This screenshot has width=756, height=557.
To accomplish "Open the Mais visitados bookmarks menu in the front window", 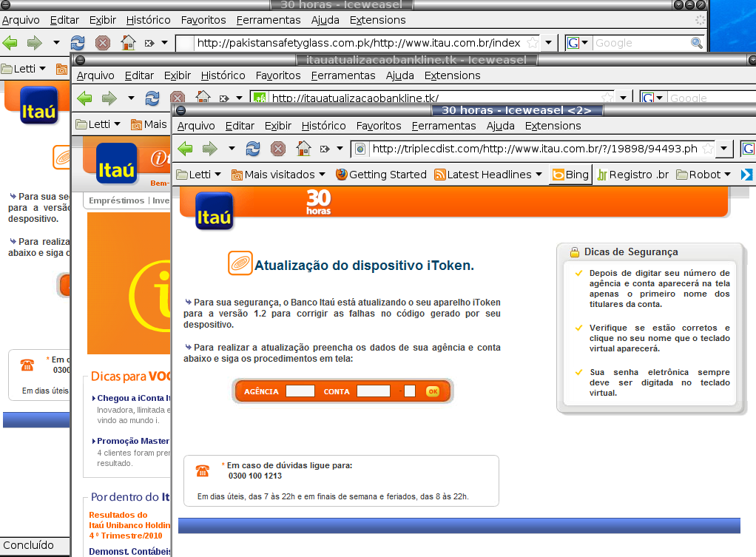I will click(x=279, y=175).
